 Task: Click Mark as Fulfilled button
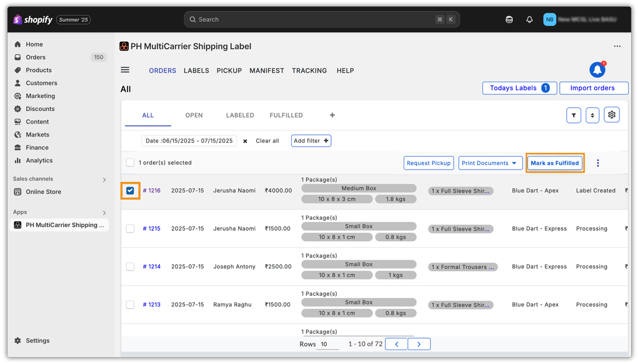tap(554, 163)
